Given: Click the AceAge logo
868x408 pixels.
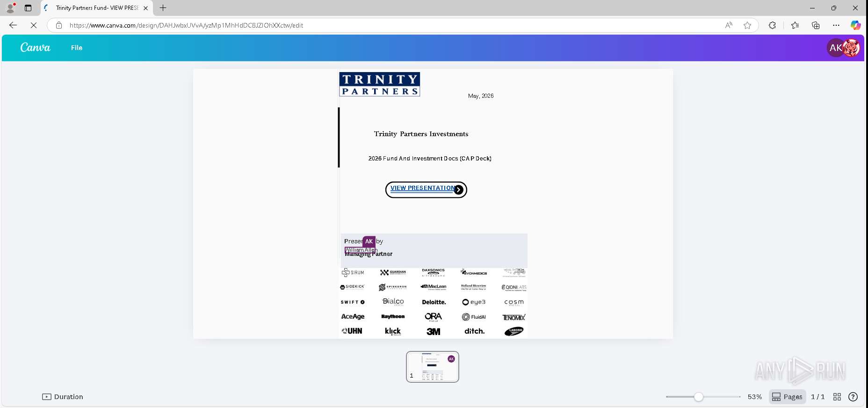Looking at the screenshot, I should pyautogui.click(x=353, y=317).
